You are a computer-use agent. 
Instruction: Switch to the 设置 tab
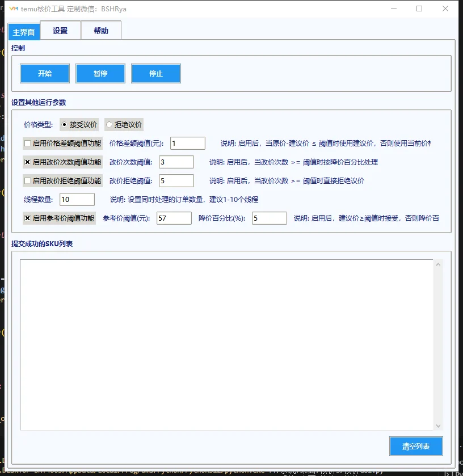pos(61,31)
